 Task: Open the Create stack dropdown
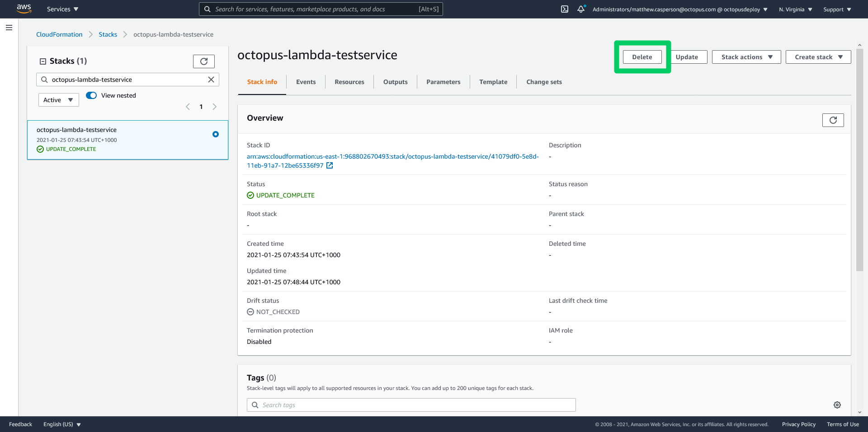(x=818, y=57)
